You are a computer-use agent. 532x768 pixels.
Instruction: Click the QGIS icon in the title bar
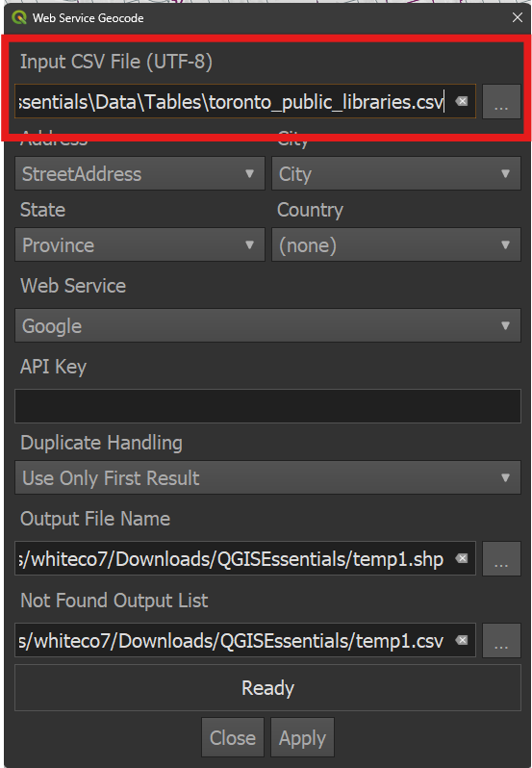(x=18, y=17)
